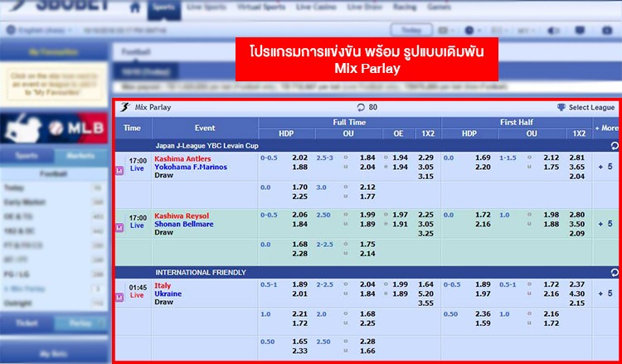Select 2.02 full-time handicap odds for Kashima Antlers
Screen dimensions: 622x364
click(x=300, y=158)
